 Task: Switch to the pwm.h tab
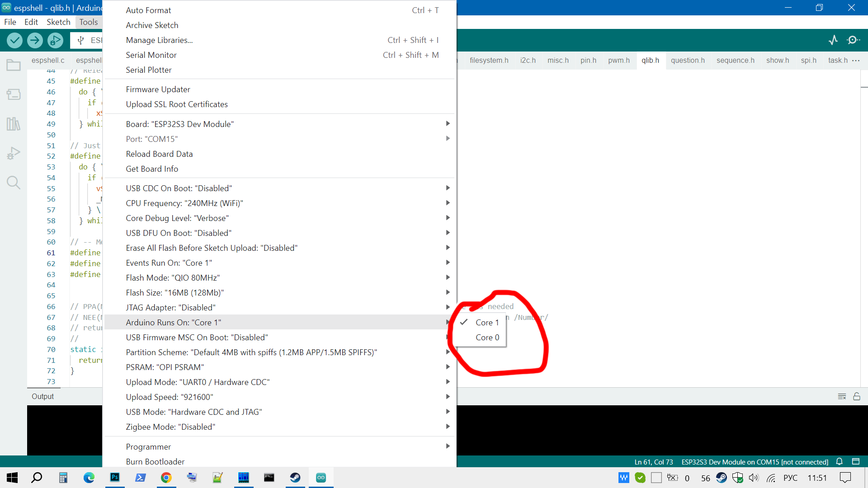pyautogui.click(x=618, y=61)
